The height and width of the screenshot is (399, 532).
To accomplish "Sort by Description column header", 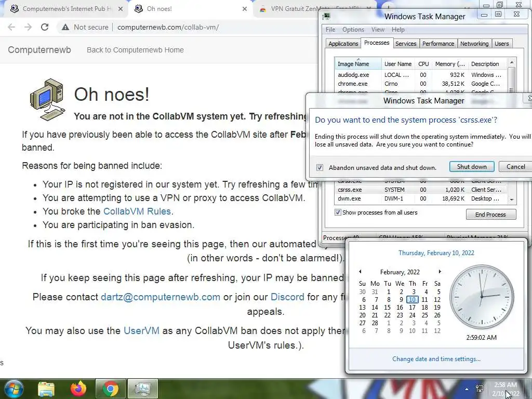I will tap(487, 64).
